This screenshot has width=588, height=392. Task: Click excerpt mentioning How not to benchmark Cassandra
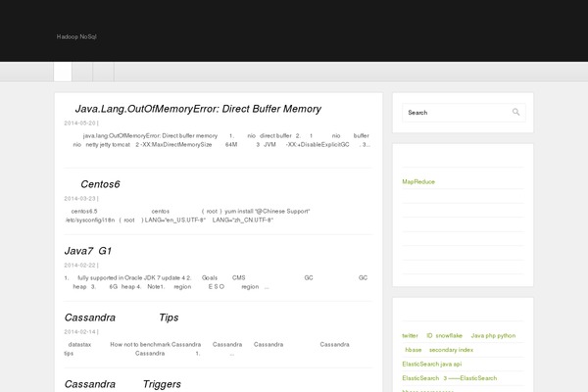coord(207,349)
